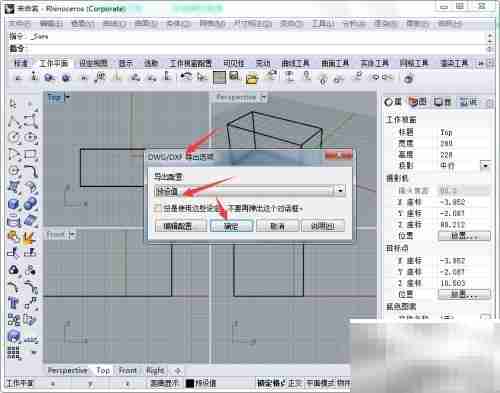
Task: Open the 图层 Layers panel tab
Action: (x=418, y=102)
